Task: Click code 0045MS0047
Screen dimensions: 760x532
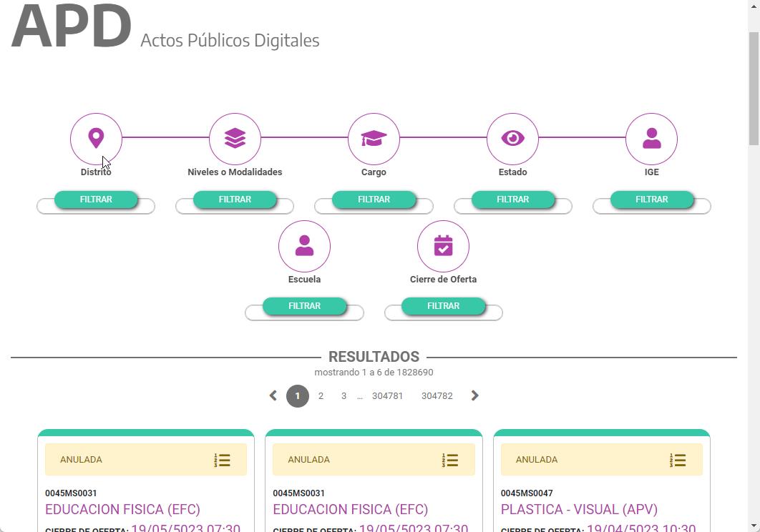Action: pyautogui.click(x=527, y=493)
